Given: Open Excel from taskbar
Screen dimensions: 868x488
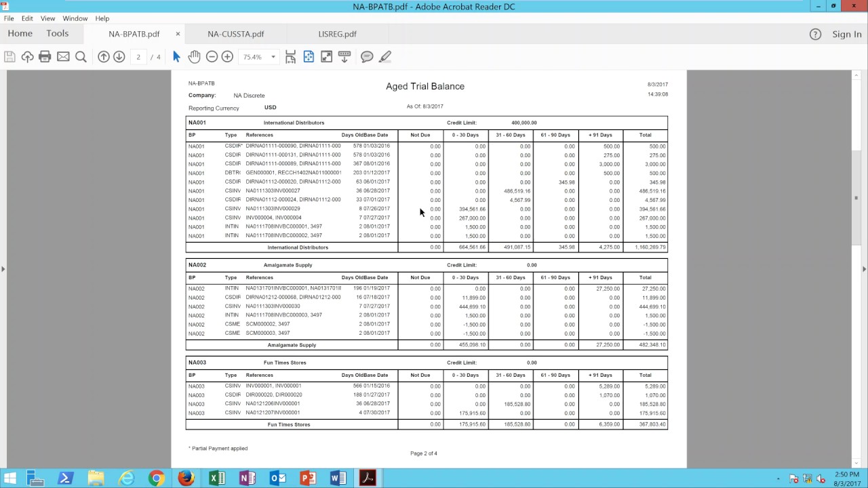Looking at the screenshot, I should tap(217, 479).
